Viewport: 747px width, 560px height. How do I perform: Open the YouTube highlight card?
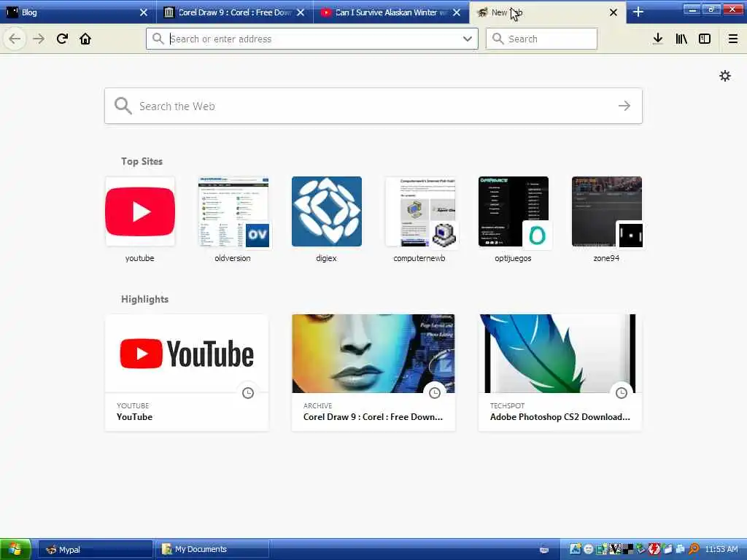pyautogui.click(x=187, y=373)
